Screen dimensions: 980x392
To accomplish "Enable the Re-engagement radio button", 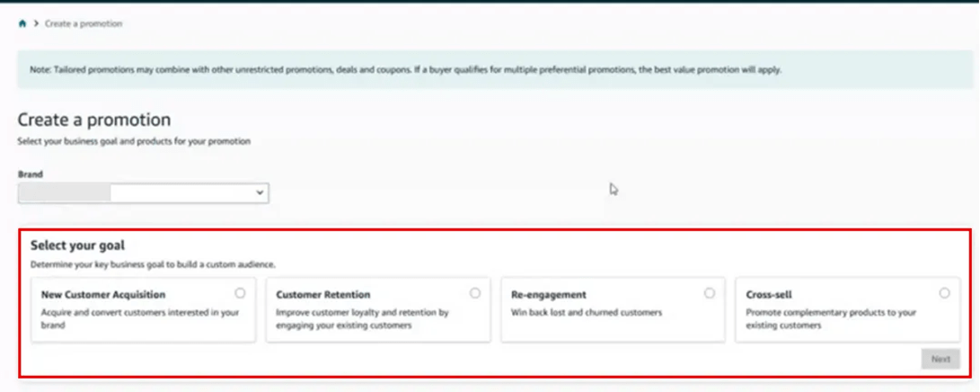I will pyautogui.click(x=710, y=293).
